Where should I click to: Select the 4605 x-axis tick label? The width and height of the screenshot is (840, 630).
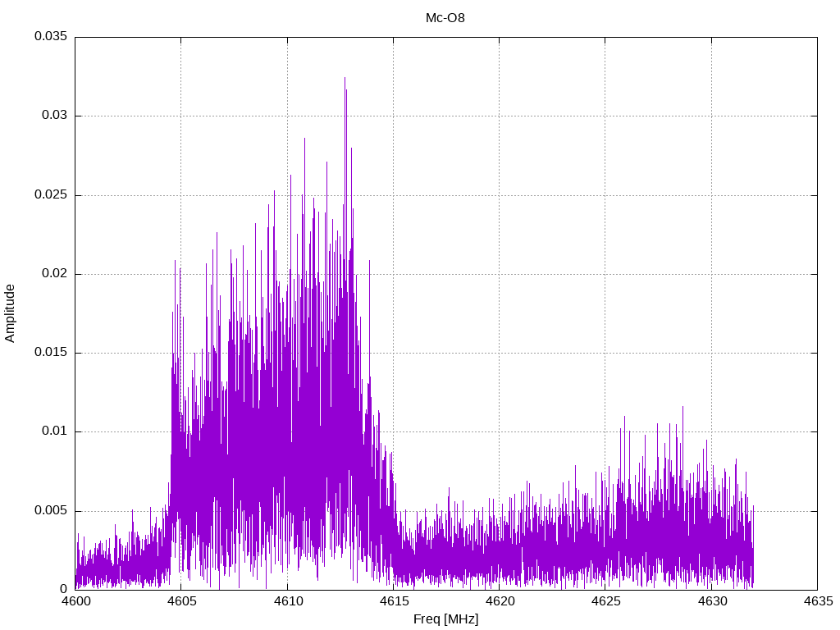(x=181, y=601)
